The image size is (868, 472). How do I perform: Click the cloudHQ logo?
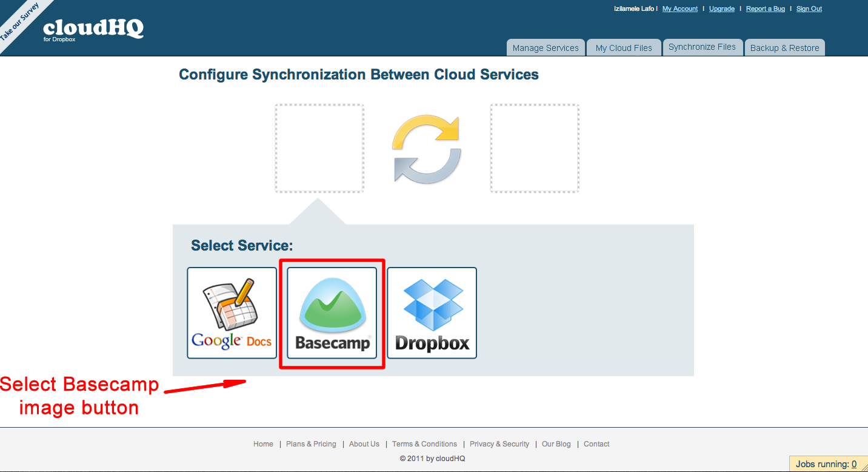pyautogui.click(x=93, y=29)
